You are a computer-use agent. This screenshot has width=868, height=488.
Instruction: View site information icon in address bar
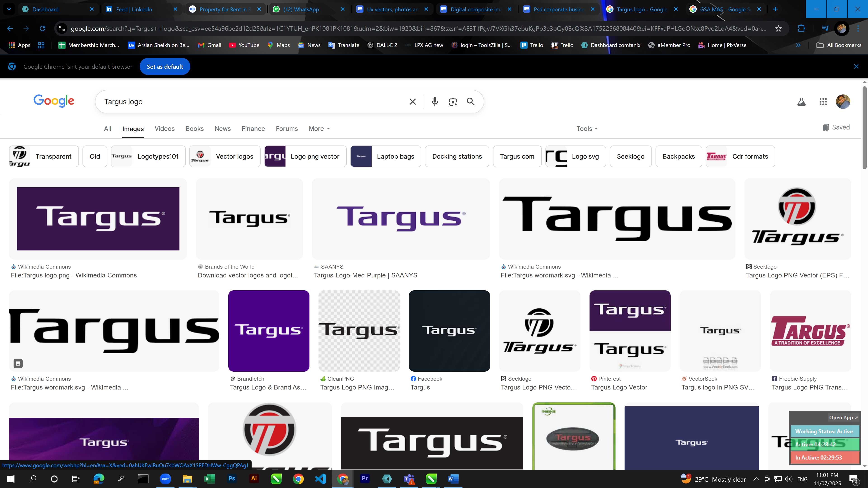(x=62, y=29)
